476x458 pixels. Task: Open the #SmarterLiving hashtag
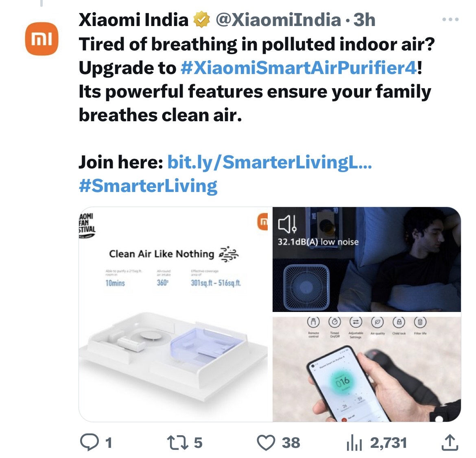(x=148, y=186)
